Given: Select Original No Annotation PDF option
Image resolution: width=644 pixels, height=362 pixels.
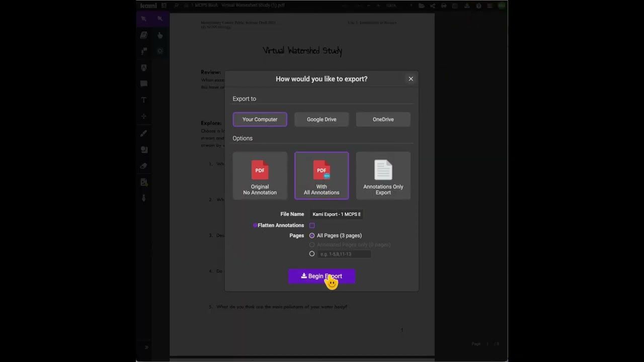Looking at the screenshot, I should tap(260, 176).
